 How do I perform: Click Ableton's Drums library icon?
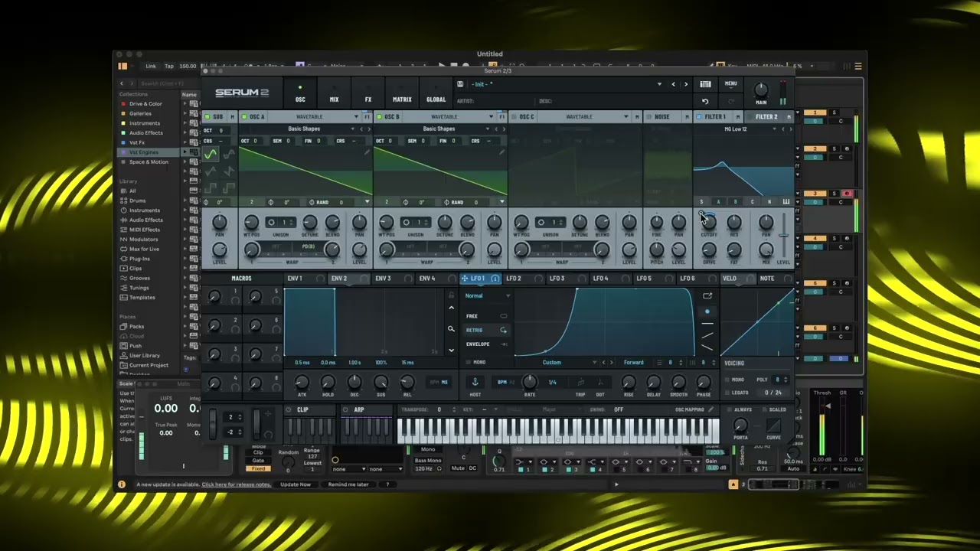click(122, 201)
